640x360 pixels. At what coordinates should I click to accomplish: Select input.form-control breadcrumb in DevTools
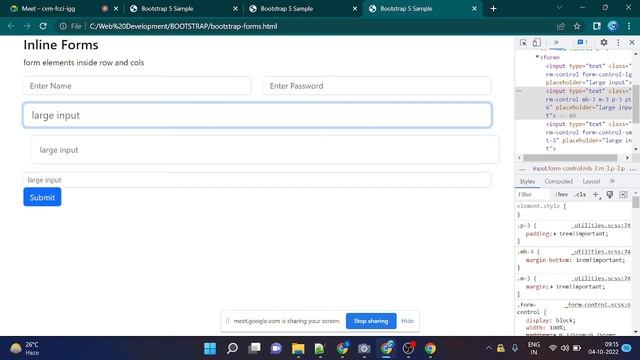click(x=579, y=168)
